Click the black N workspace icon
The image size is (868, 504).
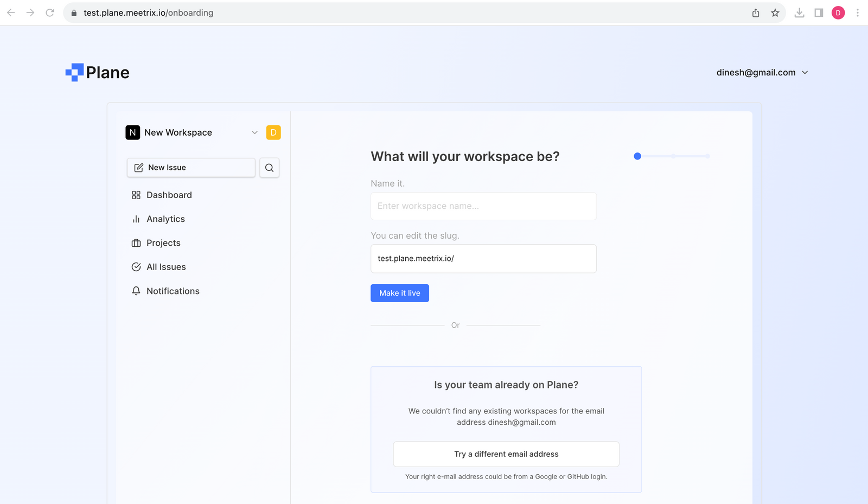133,132
